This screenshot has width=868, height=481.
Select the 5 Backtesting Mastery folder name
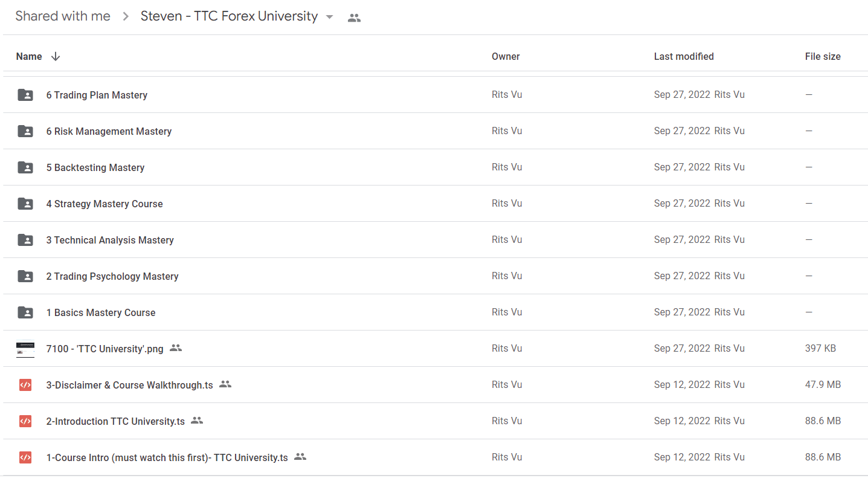[x=95, y=167]
